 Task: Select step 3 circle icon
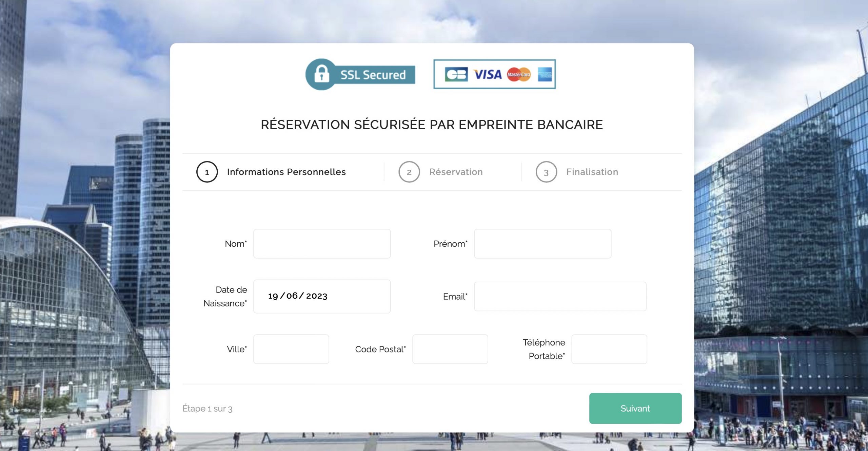pyautogui.click(x=546, y=172)
